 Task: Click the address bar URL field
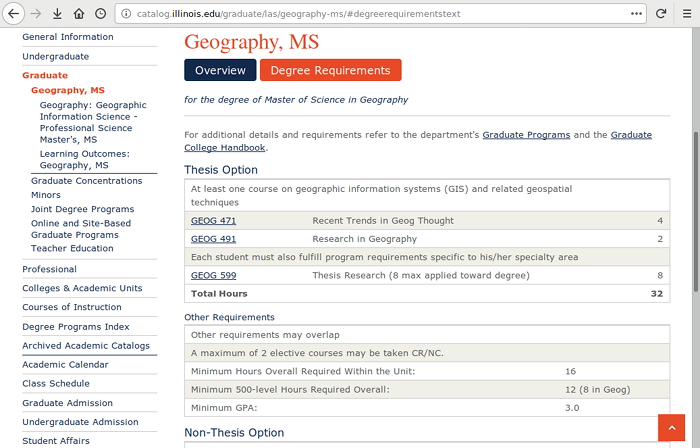point(380,14)
